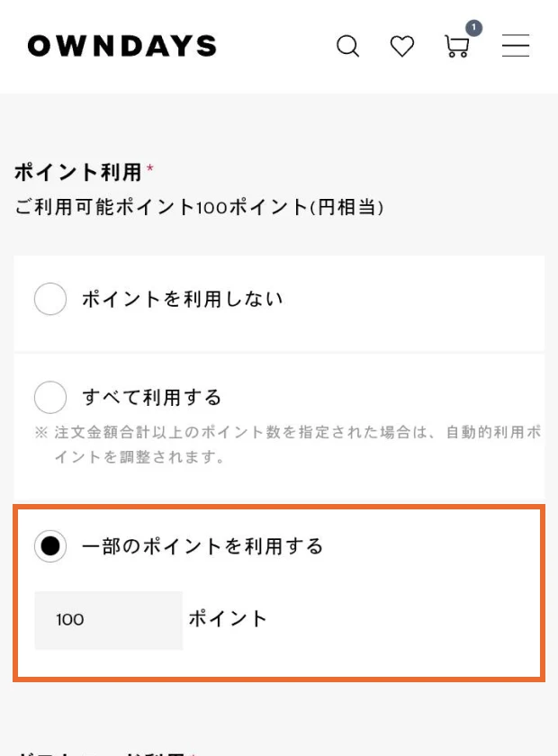Open the wishlist heart icon
This screenshot has height=756, width=558.
pos(402,46)
